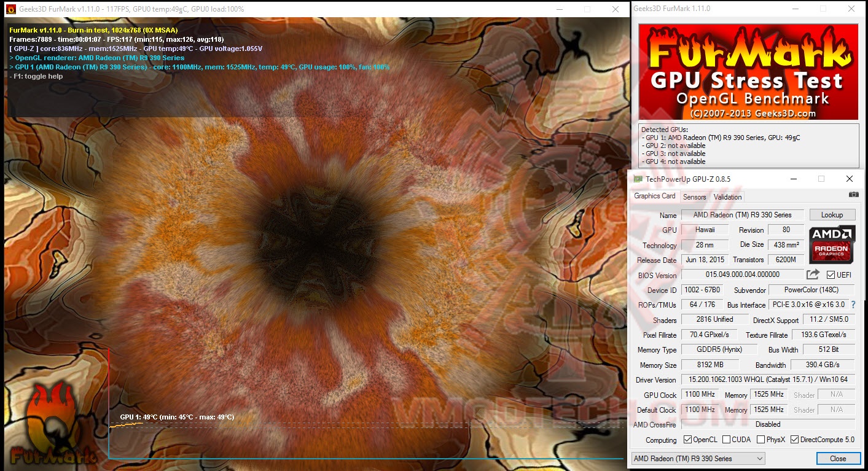Click the BIOS share/export arrow icon
Viewport: 868px width, 471px height.
pos(813,274)
